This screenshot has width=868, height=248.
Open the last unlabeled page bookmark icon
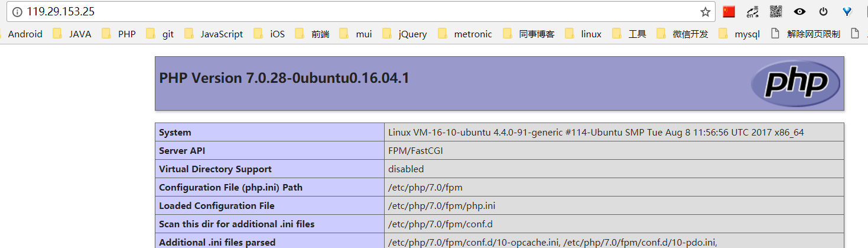[x=854, y=34]
